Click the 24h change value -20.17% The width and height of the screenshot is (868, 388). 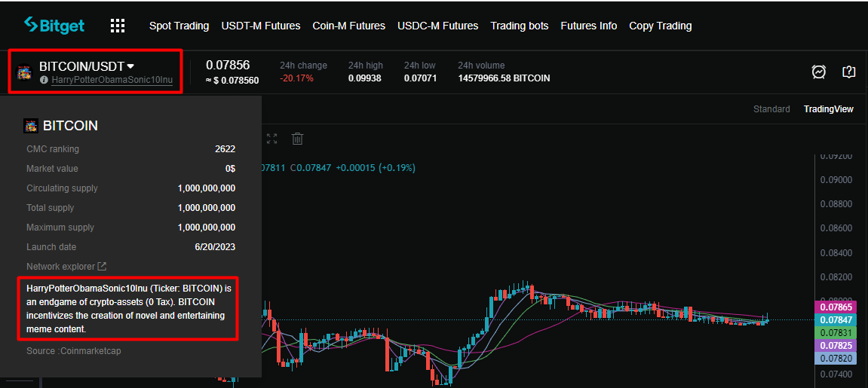tap(296, 78)
